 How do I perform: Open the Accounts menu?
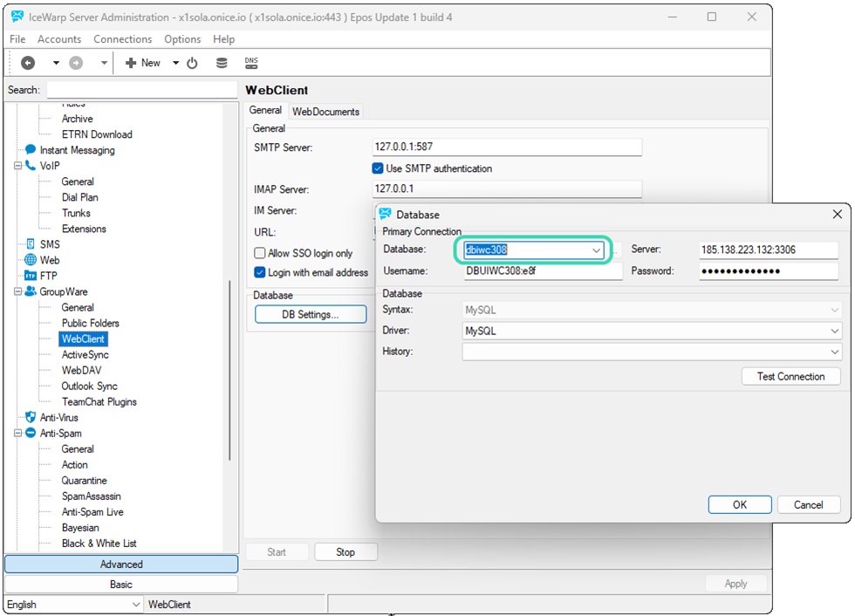tap(59, 39)
